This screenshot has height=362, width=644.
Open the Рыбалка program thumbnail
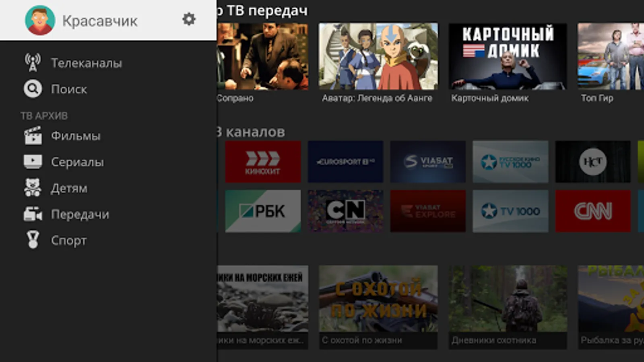point(611,299)
